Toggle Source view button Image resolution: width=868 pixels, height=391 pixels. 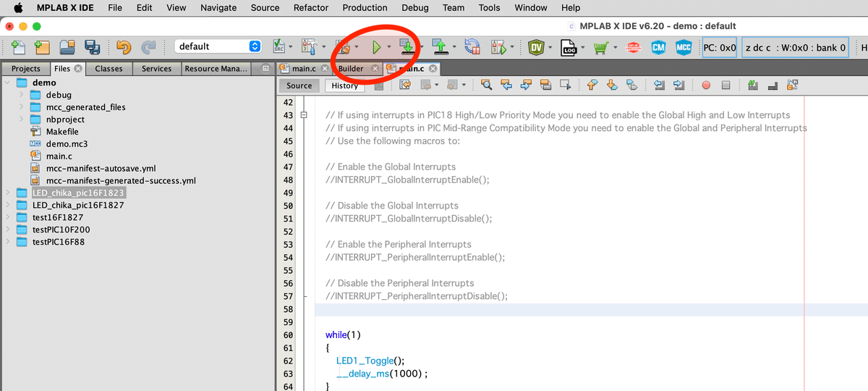[299, 85]
